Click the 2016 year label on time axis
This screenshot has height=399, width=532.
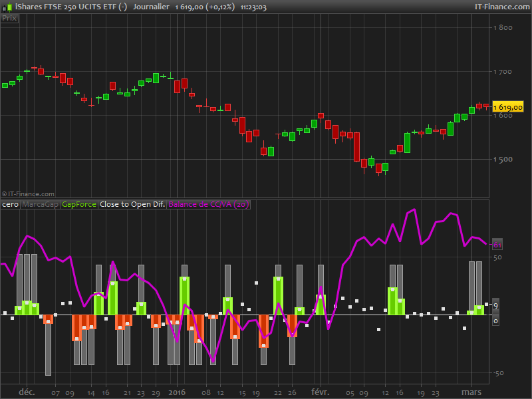(x=177, y=392)
